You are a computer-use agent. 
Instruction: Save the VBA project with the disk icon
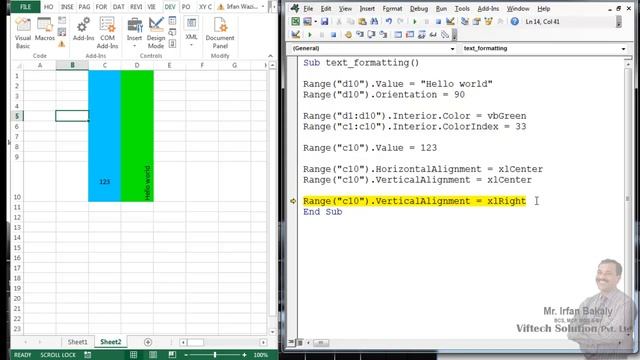324,22
